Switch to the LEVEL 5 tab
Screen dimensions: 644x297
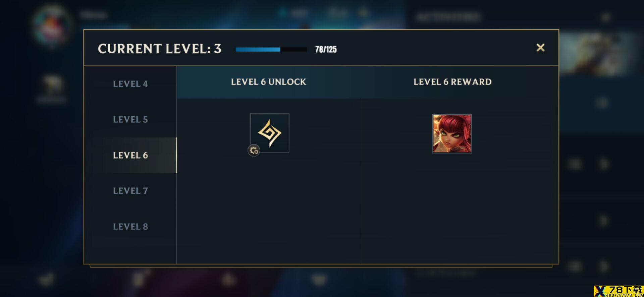coord(130,119)
